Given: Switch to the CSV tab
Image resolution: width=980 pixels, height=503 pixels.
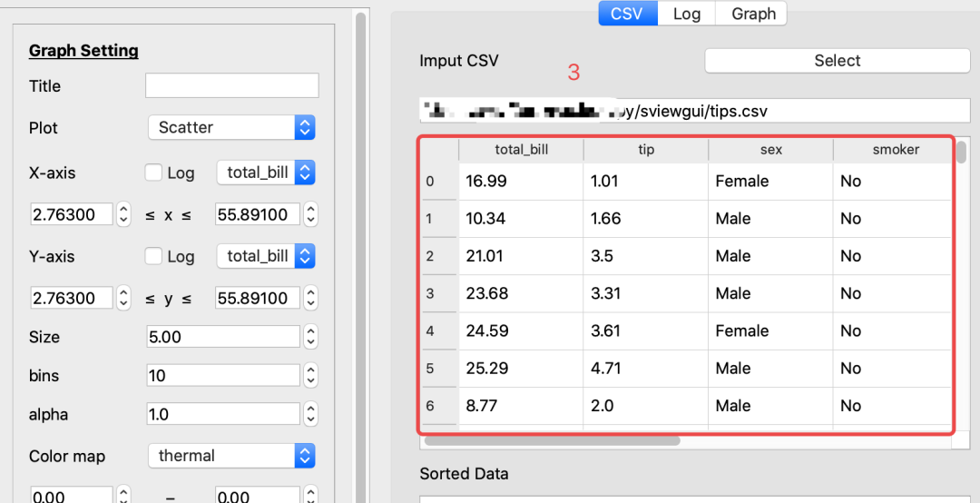Looking at the screenshot, I should click(628, 14).
